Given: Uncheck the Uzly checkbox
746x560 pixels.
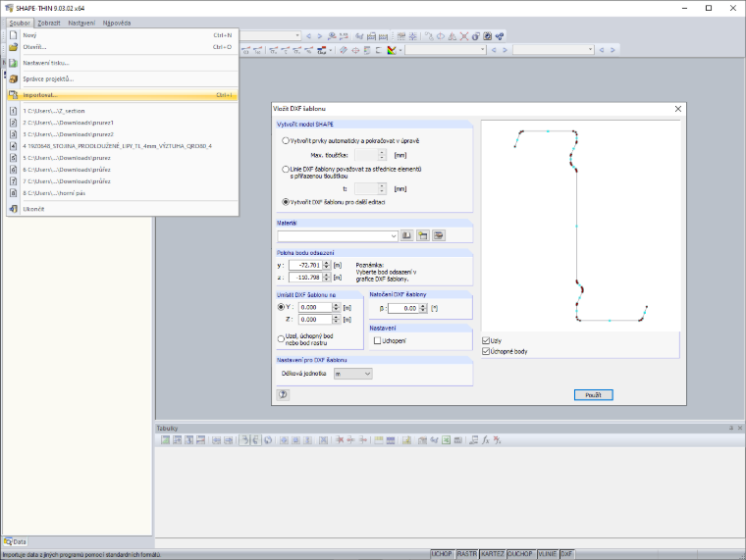Looking at the screenshot, I should point(486,341).
